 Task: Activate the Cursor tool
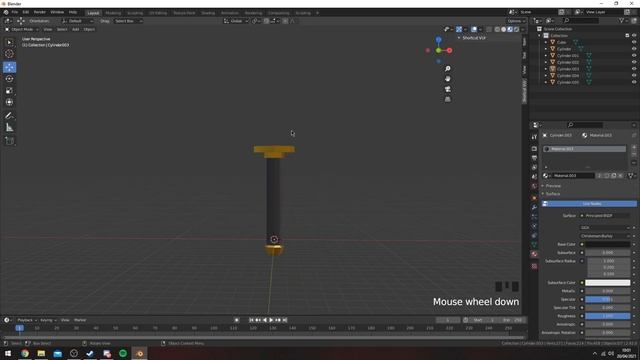(9, 53)
